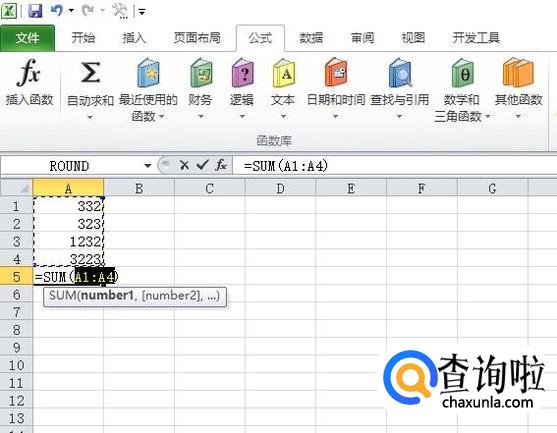Open the Logical (逻辑) functions book icon
The width and height of the screenshot is (557, 433).
242,73
